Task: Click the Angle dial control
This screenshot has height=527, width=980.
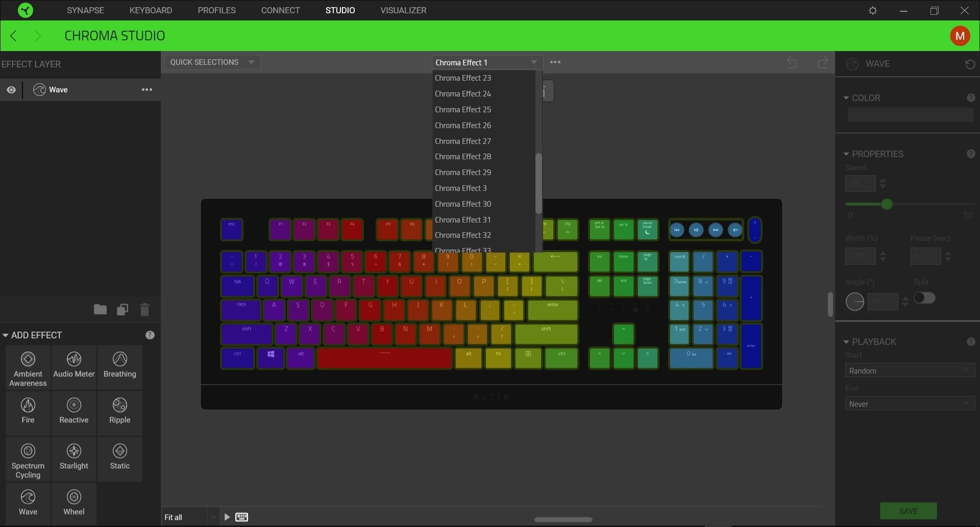Action: 855,302
